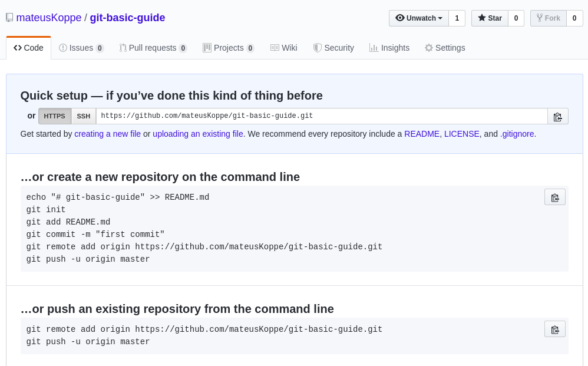Image resolution: width=588 pixels, height=366 pixels.
Task: Switch to the Issues tab
Action: point(81,48)
